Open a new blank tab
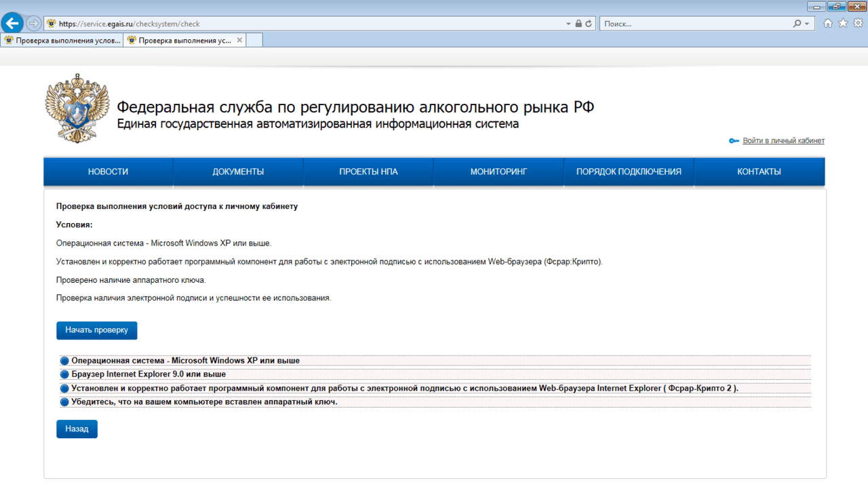 (x=254, y=40)
